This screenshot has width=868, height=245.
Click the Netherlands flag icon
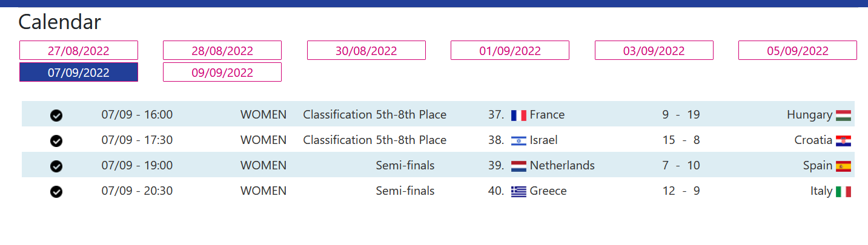tap(518, 166)
